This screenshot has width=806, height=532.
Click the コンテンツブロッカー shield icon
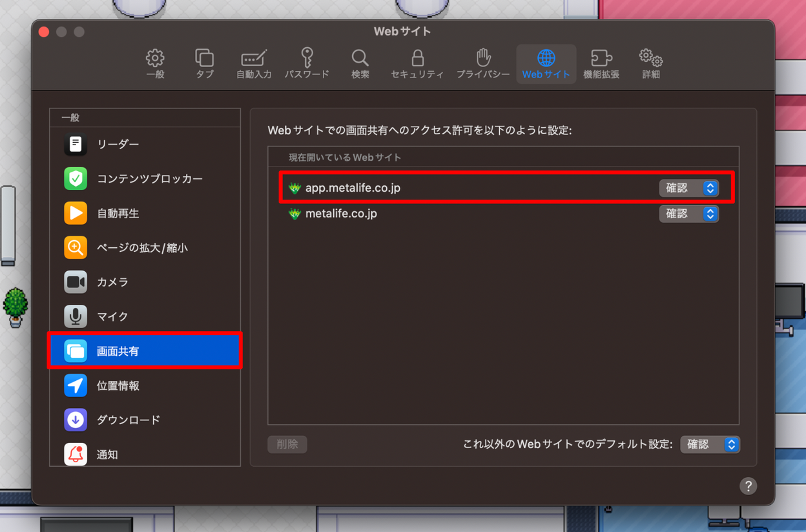[76, 179]
